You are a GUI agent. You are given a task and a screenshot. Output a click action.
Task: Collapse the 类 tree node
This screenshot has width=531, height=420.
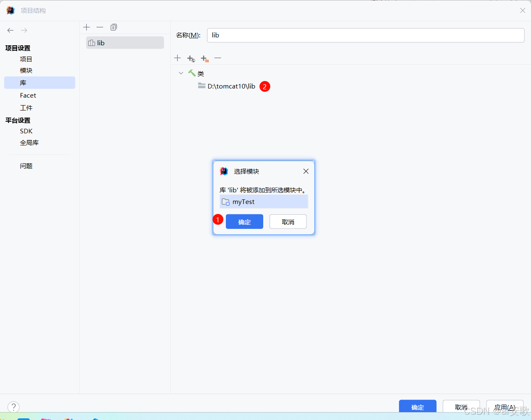tap(181, 73)
